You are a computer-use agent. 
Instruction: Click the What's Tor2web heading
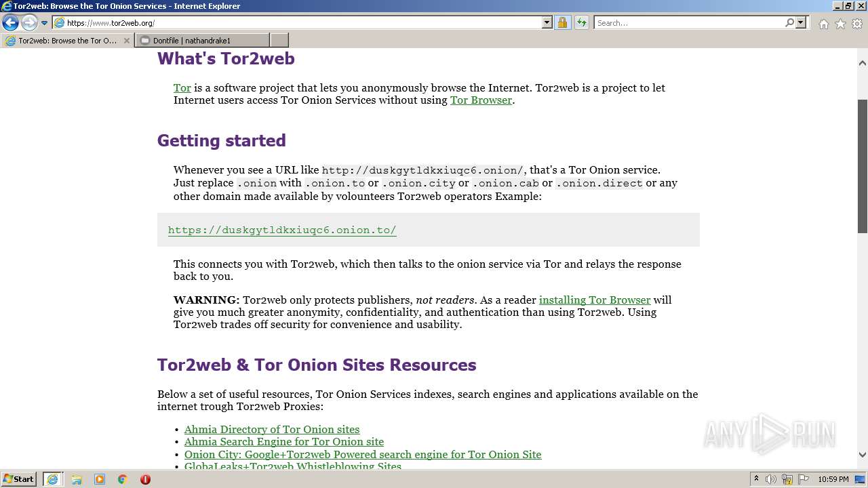[x=226, y=59]
